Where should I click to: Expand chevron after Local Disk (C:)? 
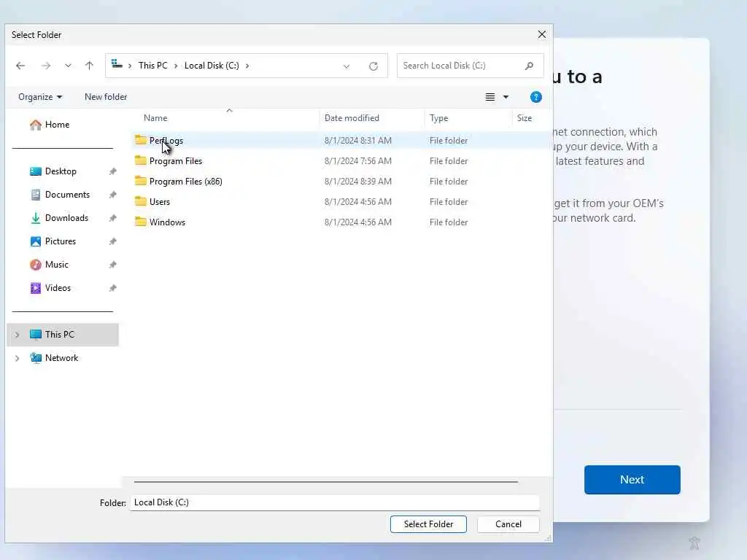tap(247, 66)
